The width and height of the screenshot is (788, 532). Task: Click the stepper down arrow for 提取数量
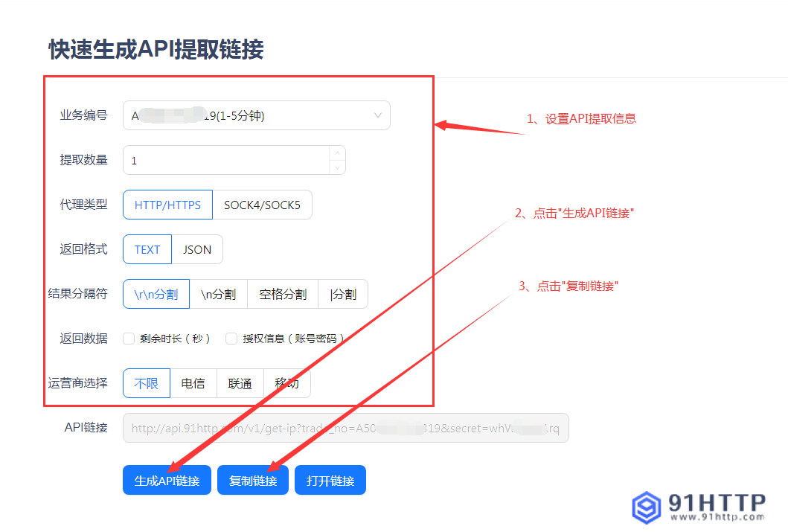(x=336, y=167)
